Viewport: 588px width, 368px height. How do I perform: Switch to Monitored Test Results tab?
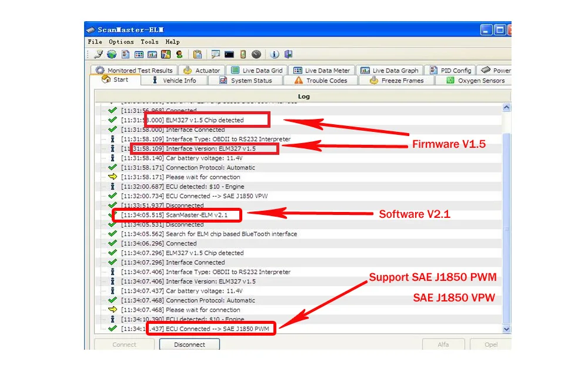point(134,70)
